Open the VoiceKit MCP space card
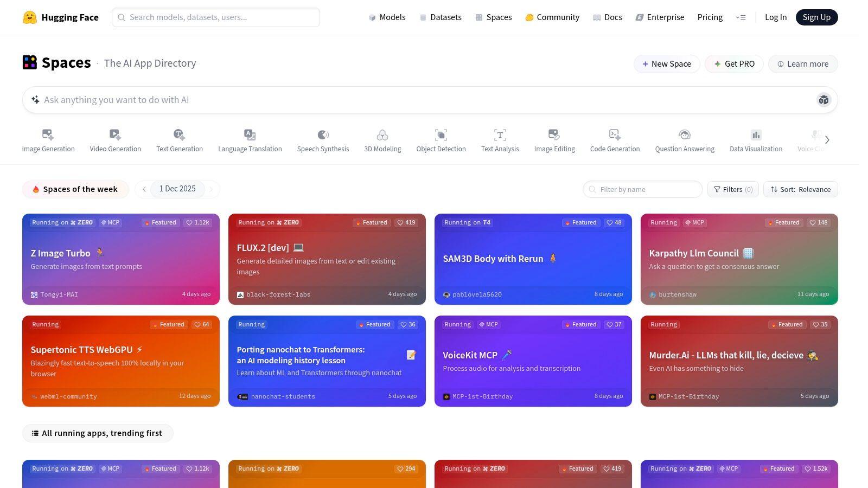Image resolution: width=868 pixels, height=488 pixels. click(x=533, y=361)
